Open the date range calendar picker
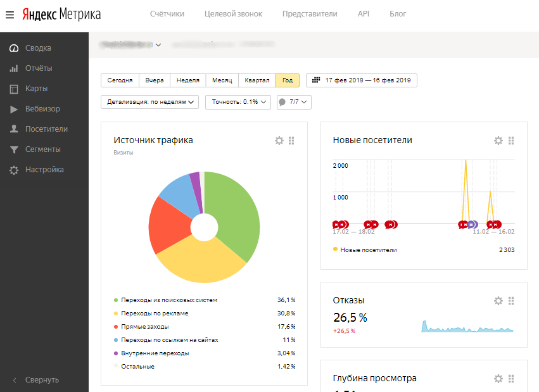This screenshot has width=539, height=392. coord(361,80)
